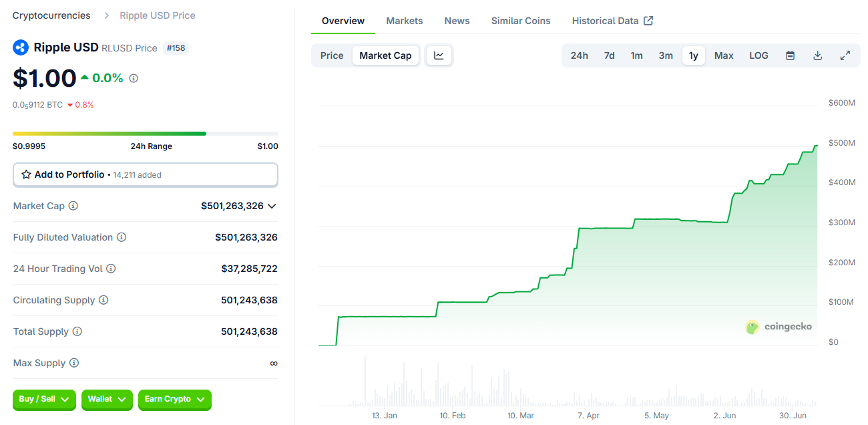The width and height of the screenshot is (868, 425).
Task: Expand the Market Cap value chevron
Action: [x=272, y=206]
